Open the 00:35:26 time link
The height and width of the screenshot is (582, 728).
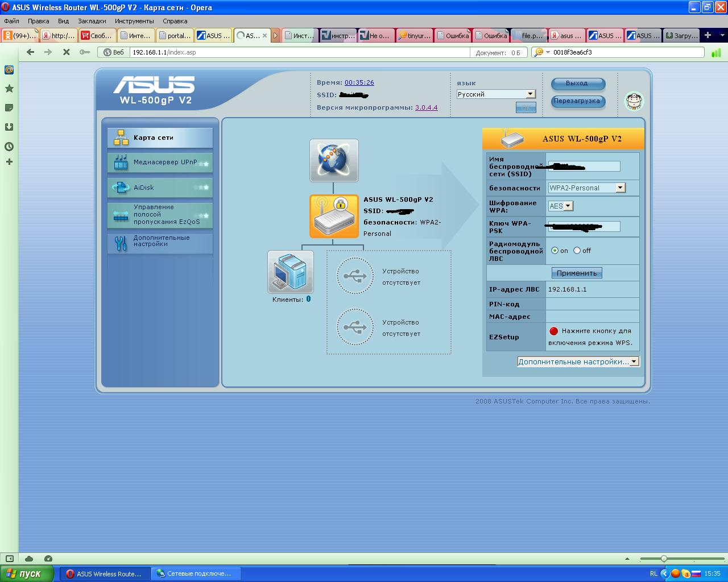tap(359, 82)
